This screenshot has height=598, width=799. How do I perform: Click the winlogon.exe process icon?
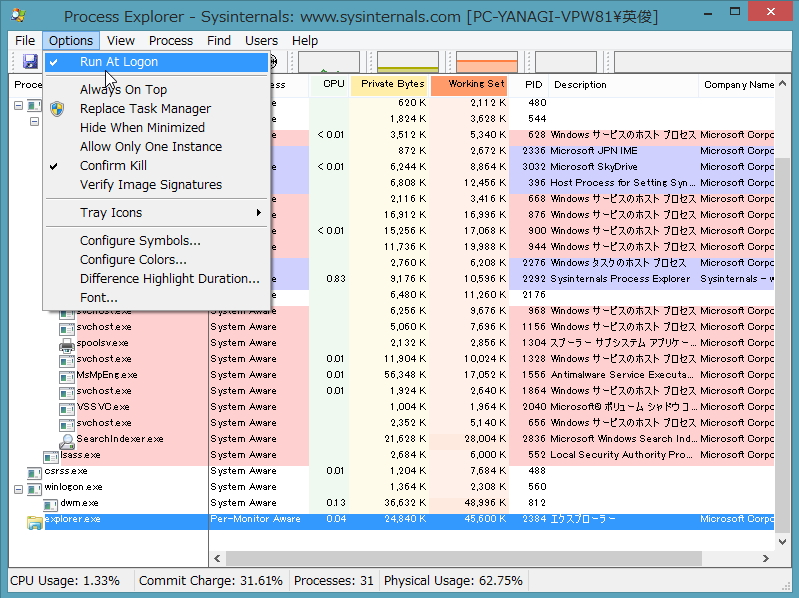(34, 490)
